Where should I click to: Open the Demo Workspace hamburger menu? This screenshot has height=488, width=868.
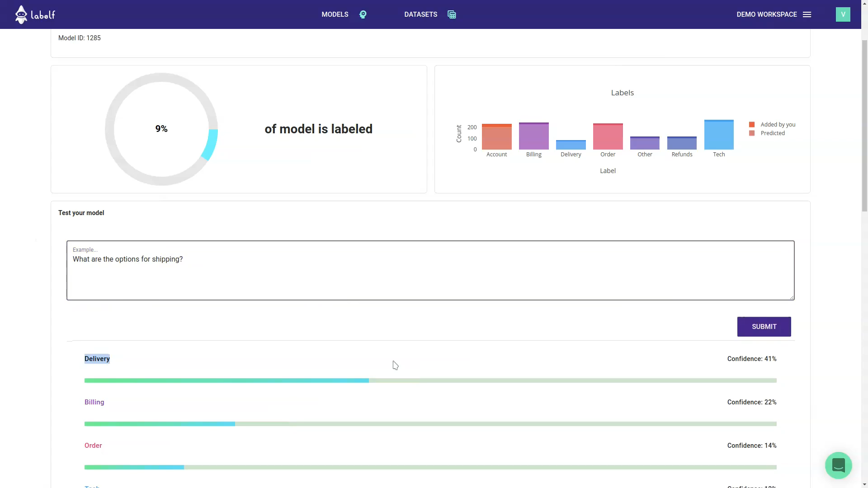click(807, 14)
